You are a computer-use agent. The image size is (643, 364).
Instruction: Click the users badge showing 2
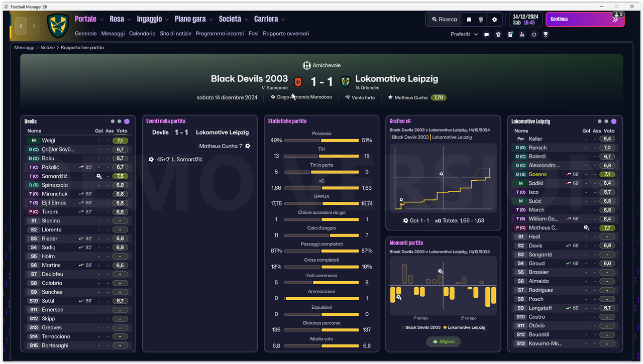618,15
